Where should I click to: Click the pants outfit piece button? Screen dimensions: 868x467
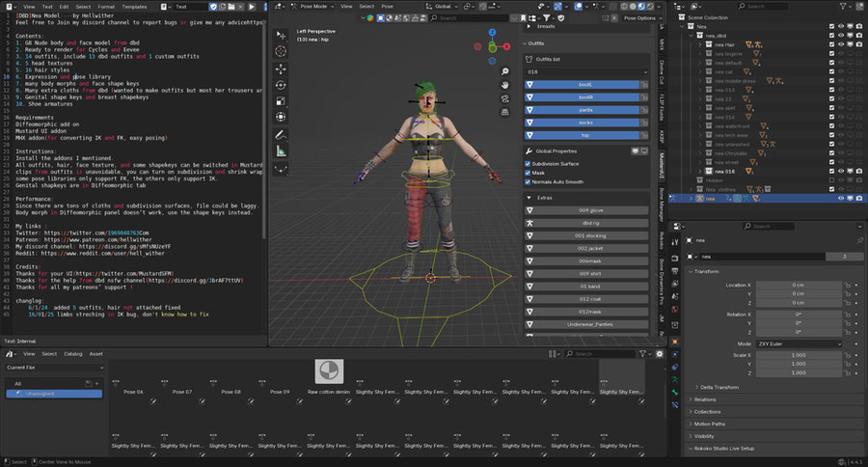[x=583, y=111]
